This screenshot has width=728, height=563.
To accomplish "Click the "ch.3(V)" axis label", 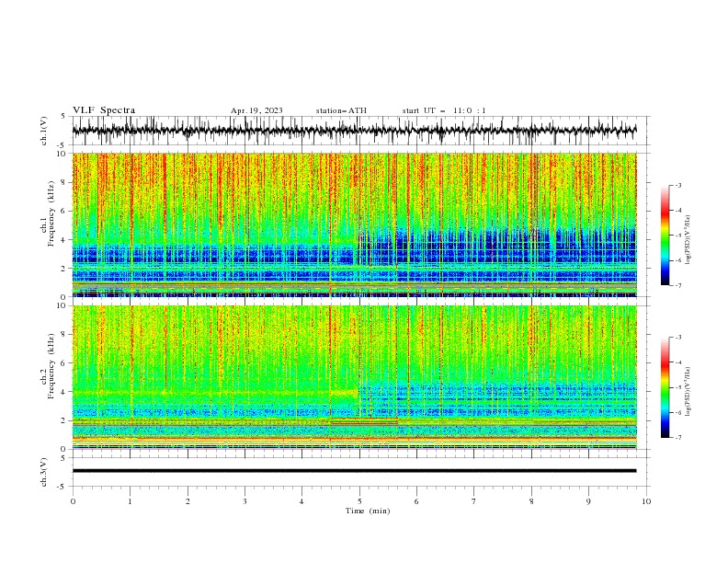I will point(44,472).
